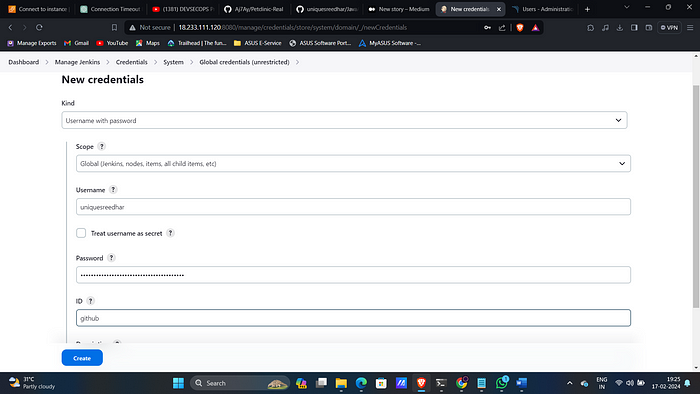This screenshot has width=700, height=394.
Task: Click the page vertical scrollbar
Action: [696, 196]
